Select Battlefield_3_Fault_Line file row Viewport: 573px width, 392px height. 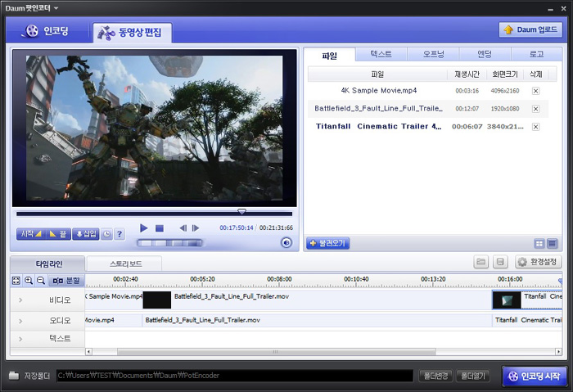tap(428, 109)
